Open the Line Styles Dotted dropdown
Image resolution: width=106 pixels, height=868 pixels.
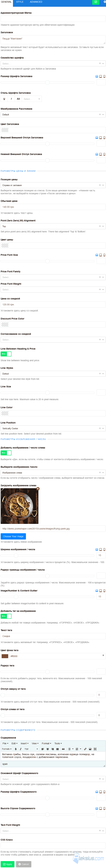tap(53, 374)
